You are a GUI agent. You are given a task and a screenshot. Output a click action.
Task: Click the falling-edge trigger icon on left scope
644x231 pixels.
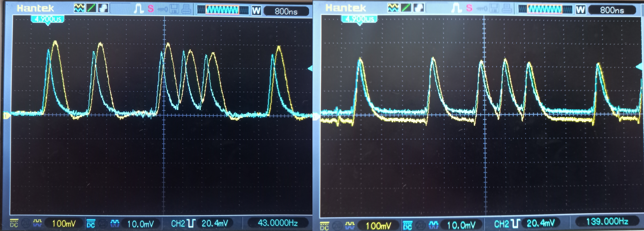coord(191,223)
